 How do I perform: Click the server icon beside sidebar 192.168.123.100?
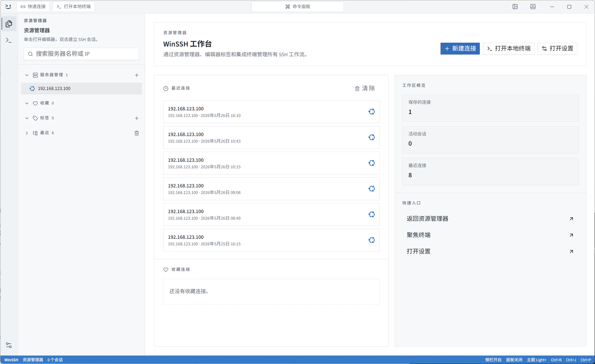click(x=32, y=89)
